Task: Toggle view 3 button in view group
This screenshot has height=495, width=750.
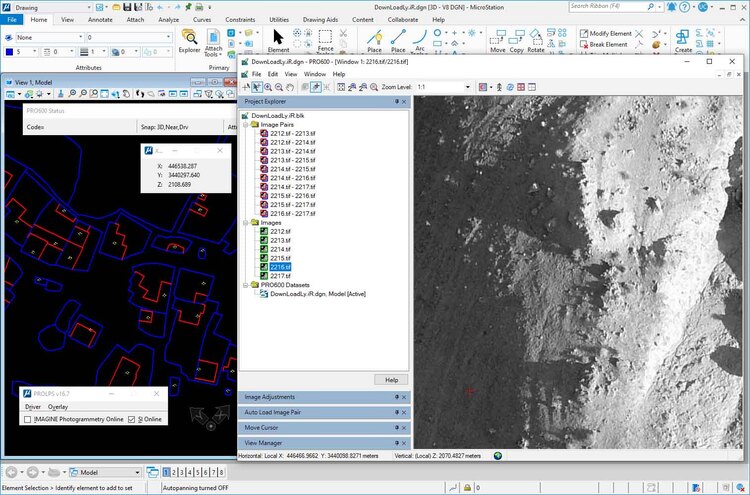Action: tap(181, 472)
